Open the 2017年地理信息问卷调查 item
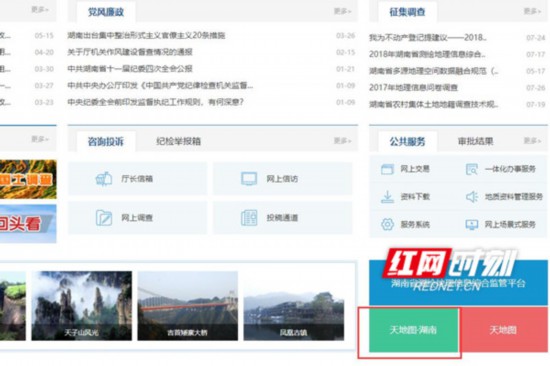 pyautogui.click(x=414, y=88)
